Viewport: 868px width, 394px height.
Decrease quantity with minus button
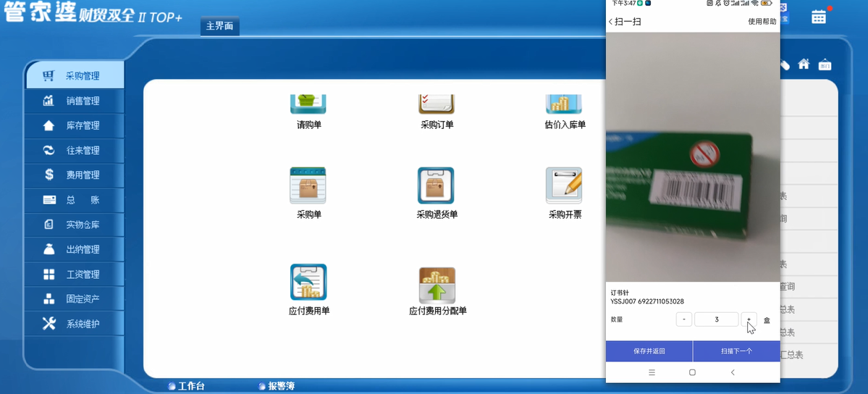(683, 319)
